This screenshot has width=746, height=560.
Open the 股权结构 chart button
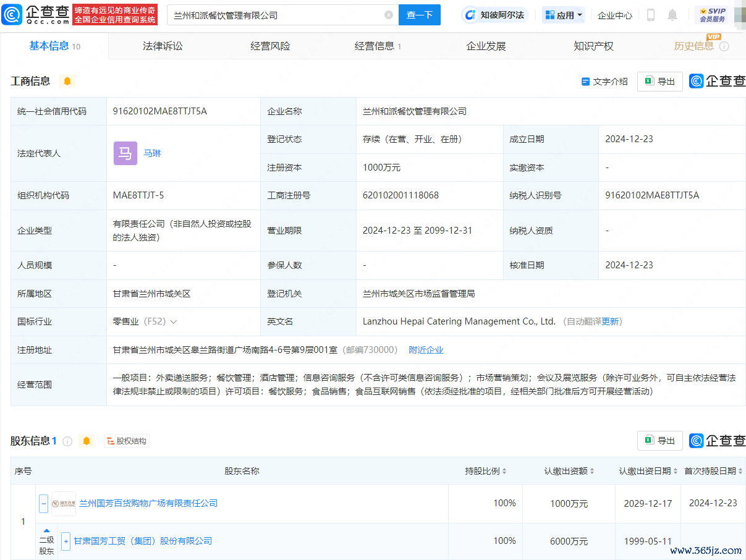127,441
